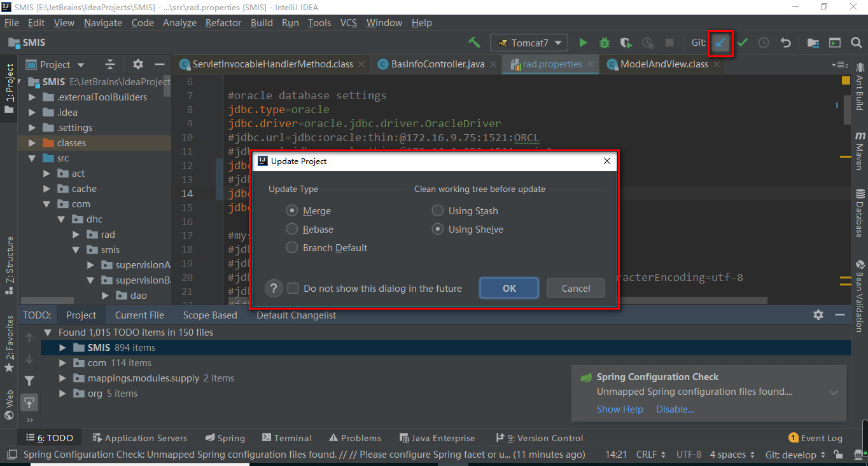
Task: Open the Ant Build side panel
Action: pos(859,85)
